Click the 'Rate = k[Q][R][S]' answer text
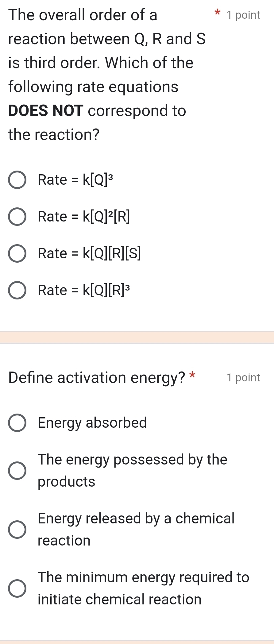The width and height of the screenshot is (274, 644). [x=89, y=253]
